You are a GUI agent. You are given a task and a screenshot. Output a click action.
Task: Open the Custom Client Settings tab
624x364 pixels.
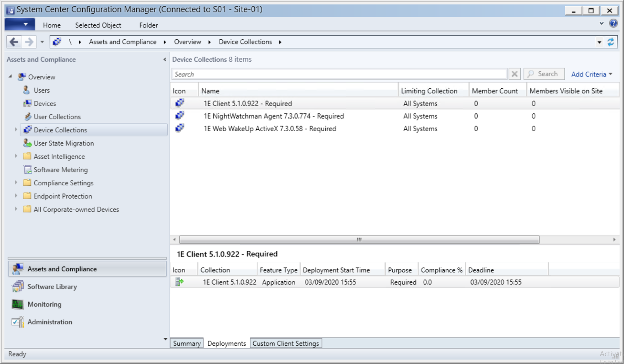click(x=286, y=343)
